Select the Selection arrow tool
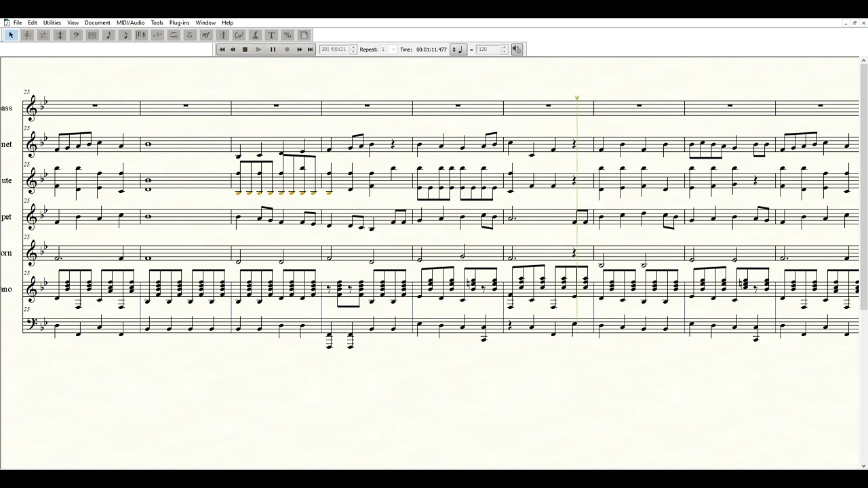Viewport: 868px width, 488px height. pos(11,35)
